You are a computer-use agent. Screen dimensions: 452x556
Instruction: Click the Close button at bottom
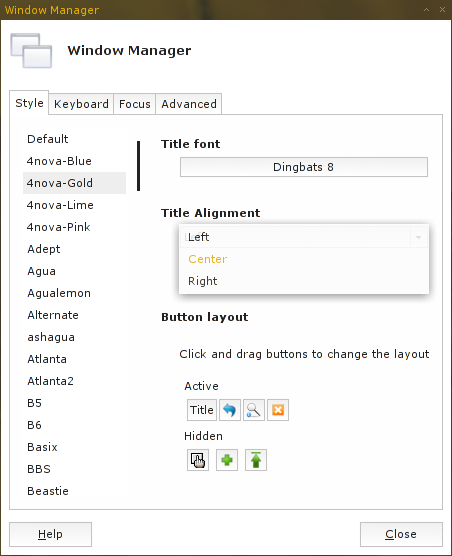401,534
